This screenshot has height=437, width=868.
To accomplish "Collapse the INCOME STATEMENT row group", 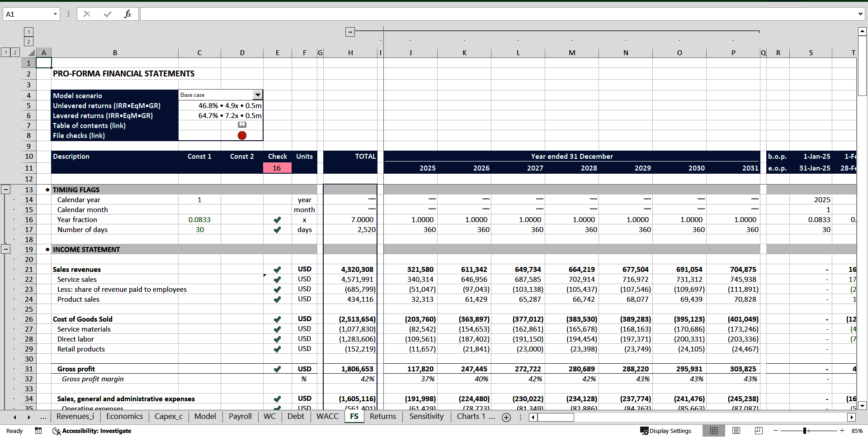I will 6,249.
